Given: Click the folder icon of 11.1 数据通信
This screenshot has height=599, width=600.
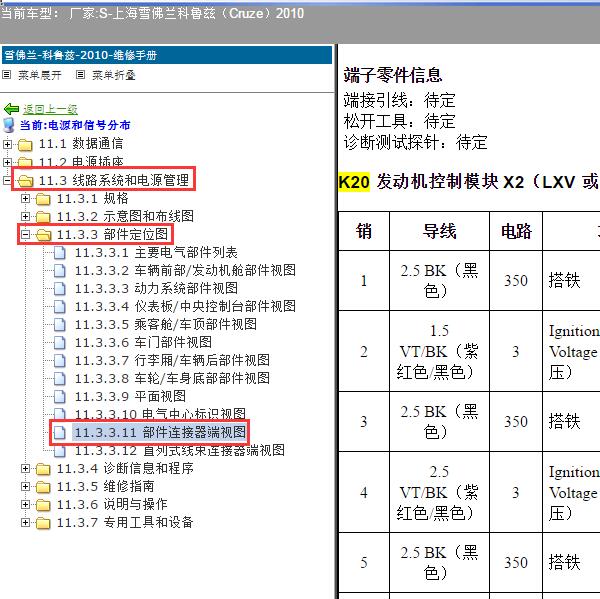Looking at the screenshot, I should 25,145.
